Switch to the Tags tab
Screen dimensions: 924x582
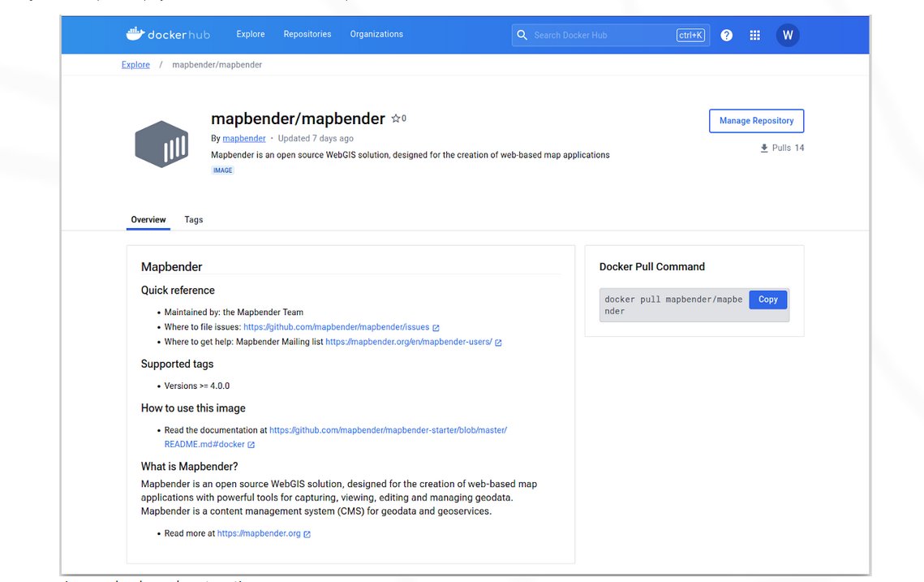(x=194, y=219)
